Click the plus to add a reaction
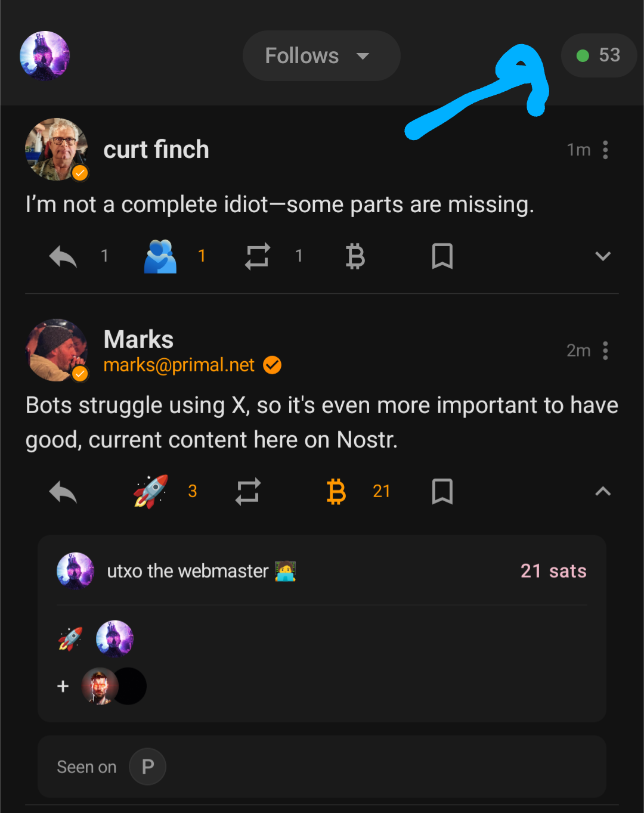Viewport: 644px width, 813px height. [x=63, y=687]
